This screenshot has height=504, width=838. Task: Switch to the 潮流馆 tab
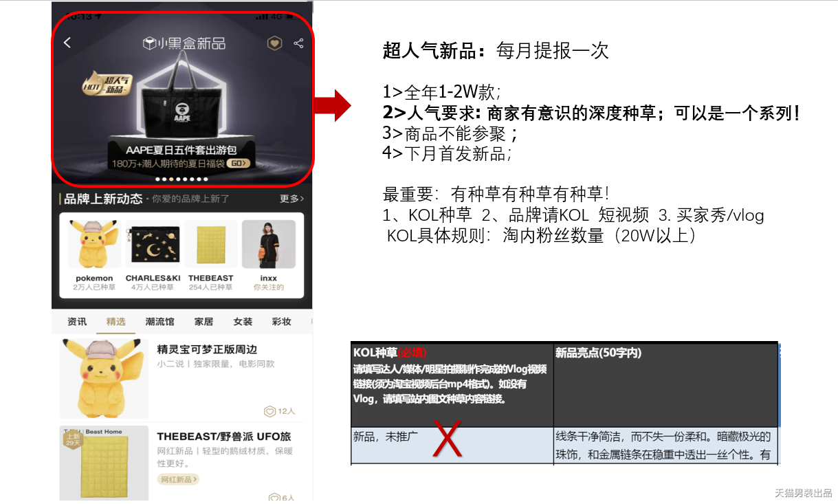(x=159, y=321)
